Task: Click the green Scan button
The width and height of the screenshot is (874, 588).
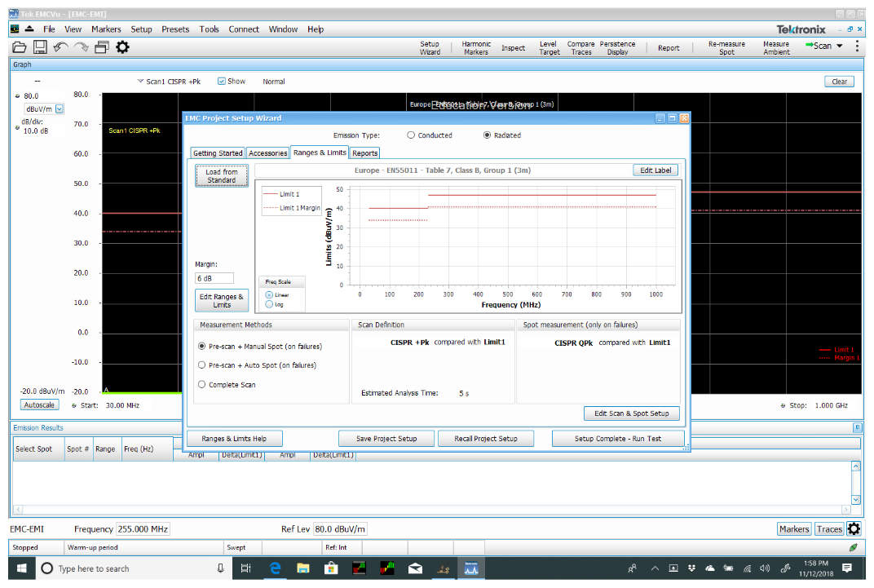Action: pyautogui.click(x=820, y=45)
